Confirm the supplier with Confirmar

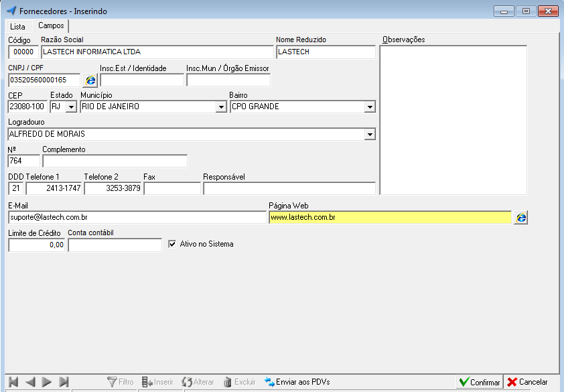(x=480, y=382)
